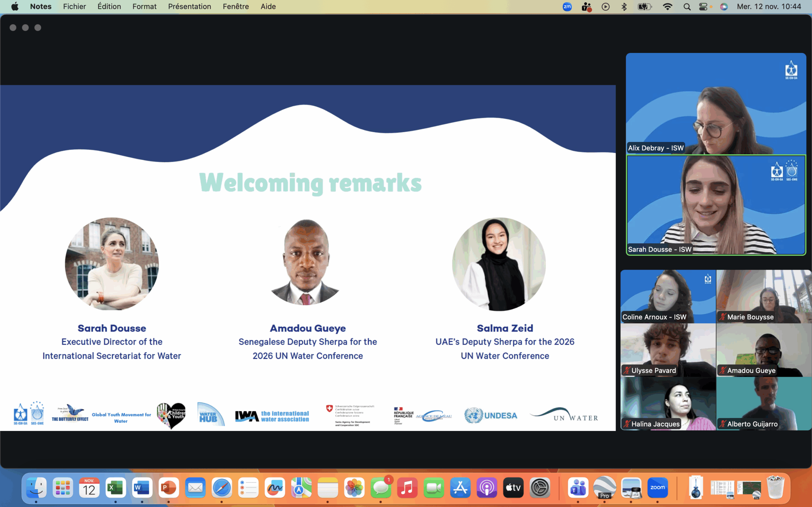Open the Freeform app icon
The width and height of the screenshot is (812, 507).
(274, 488)
